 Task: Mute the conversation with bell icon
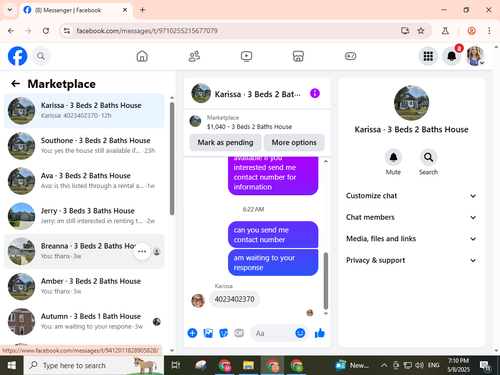pos(393,157)
